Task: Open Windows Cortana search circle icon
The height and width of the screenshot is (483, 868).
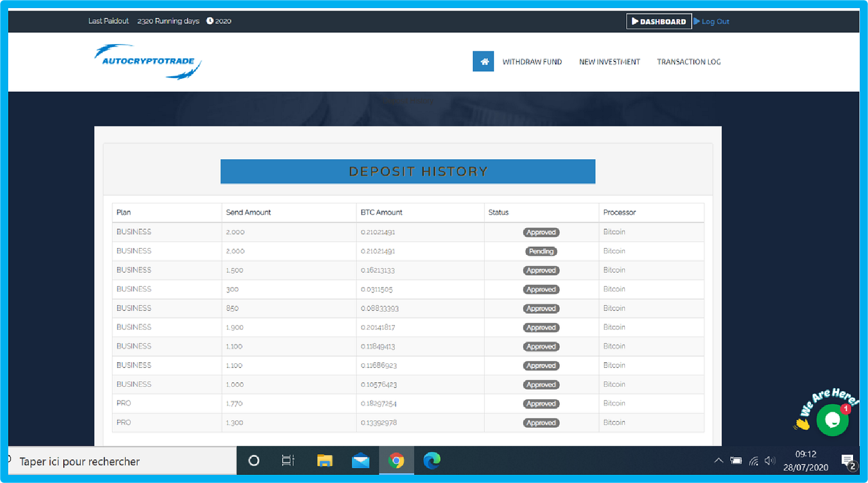Action: point(254,461)
